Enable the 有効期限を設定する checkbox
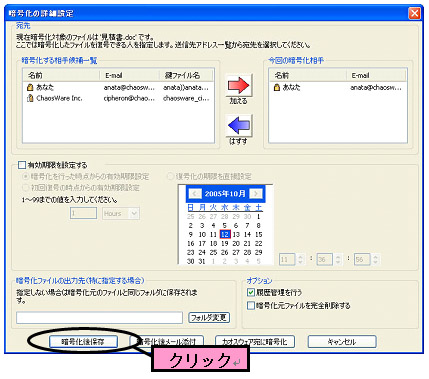 (22, 165)
